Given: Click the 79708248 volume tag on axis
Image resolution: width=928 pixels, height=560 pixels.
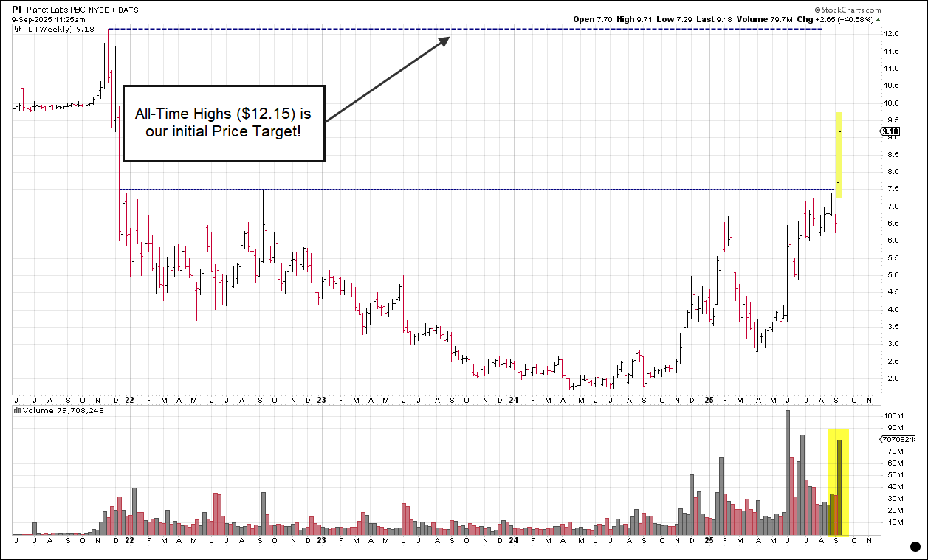Looking at the screenshot, I should [898, 440].
